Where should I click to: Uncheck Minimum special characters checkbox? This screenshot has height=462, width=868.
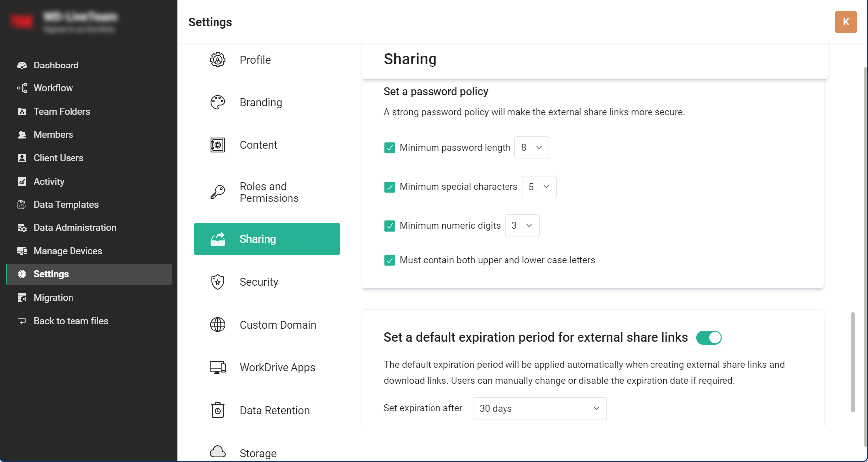tap(390, 187)
